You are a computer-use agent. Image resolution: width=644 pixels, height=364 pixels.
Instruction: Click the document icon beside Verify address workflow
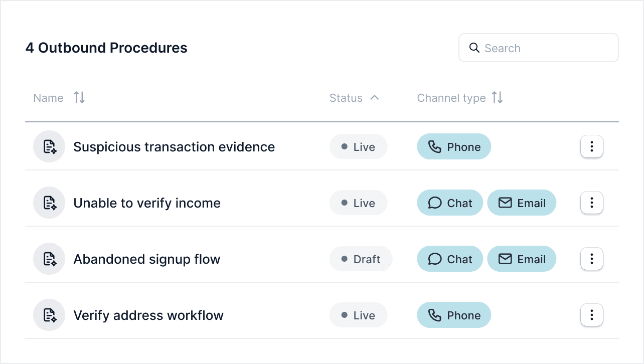[49, 315]
